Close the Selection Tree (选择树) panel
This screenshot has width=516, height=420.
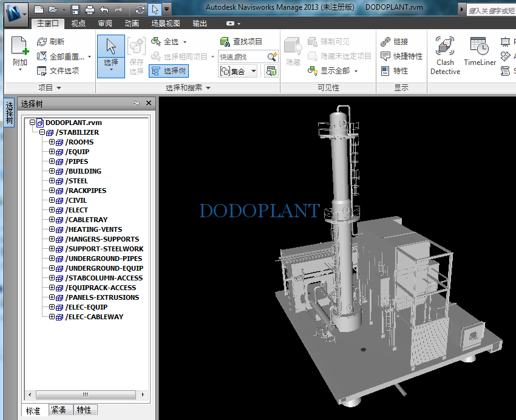(149, 103)
